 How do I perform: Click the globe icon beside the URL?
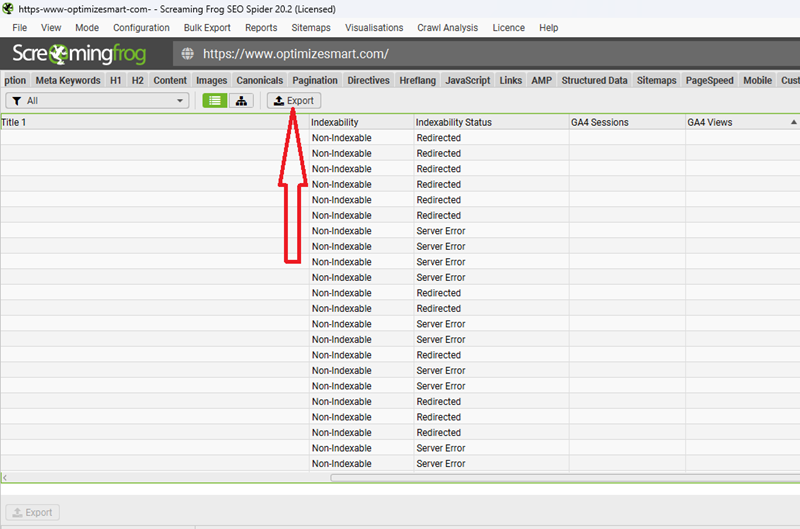coord(188,54)
